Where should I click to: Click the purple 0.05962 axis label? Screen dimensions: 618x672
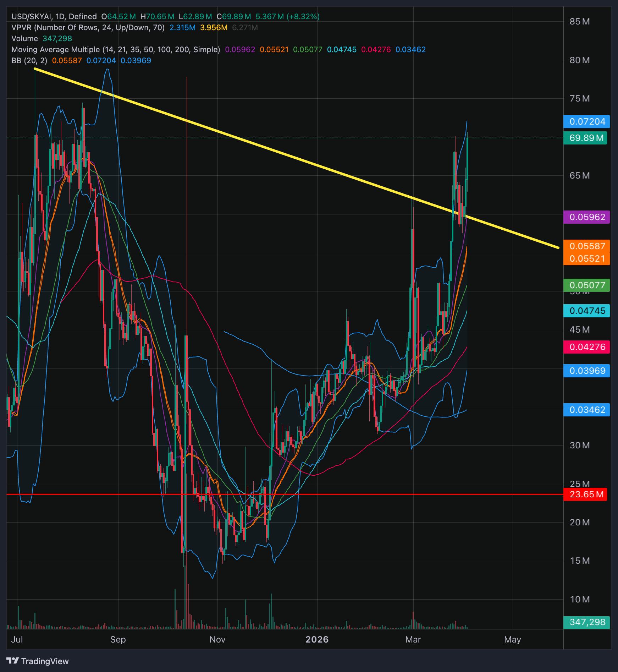click(x=587, y=217)
